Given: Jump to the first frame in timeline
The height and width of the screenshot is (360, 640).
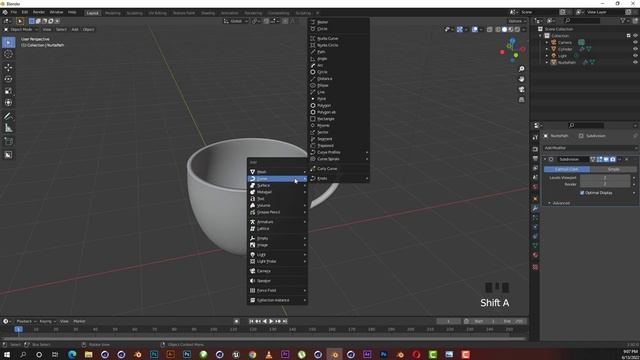Looking at the screenshot, I should click(x=251, y=321).
